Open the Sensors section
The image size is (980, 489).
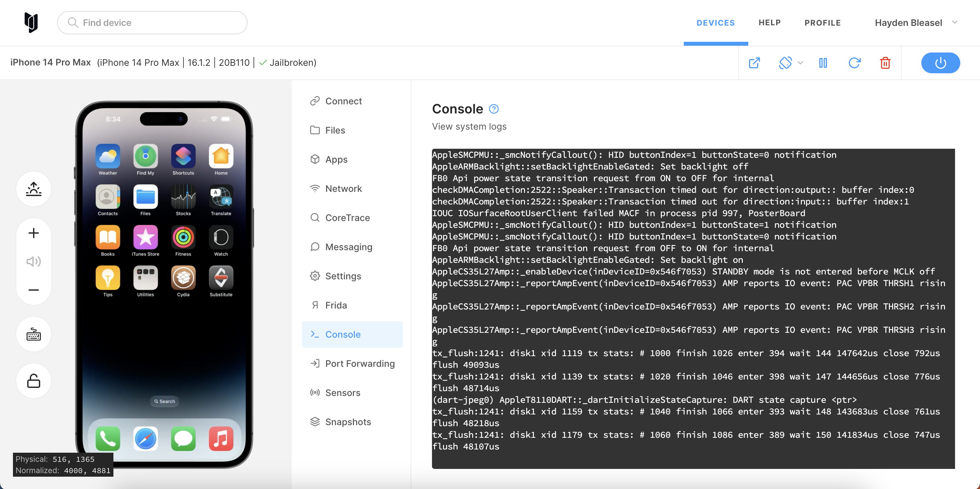pyautogui.click(x=352, y=393)
